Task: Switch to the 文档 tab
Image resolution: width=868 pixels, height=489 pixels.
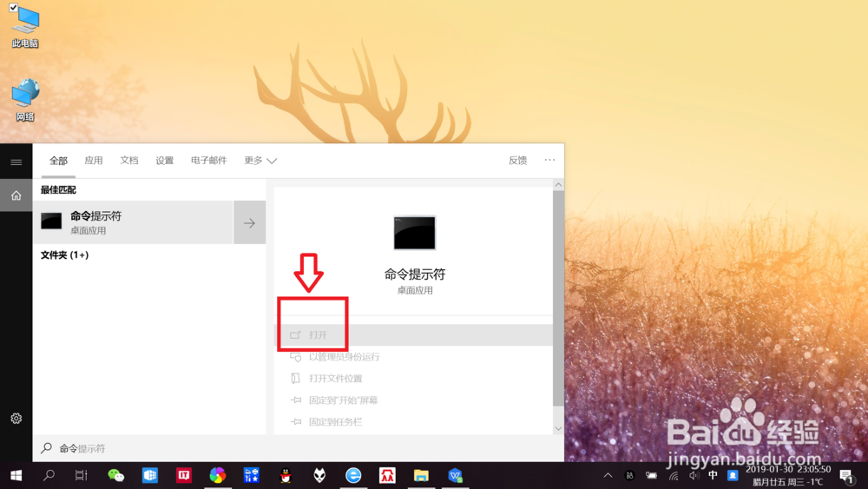Action: (x=129, y=161)
